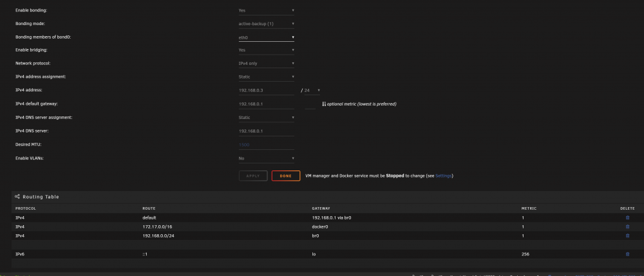644x276 pixels.
Task: Open the Bonding mode active-backup dropdown
Action: [266, 24]
